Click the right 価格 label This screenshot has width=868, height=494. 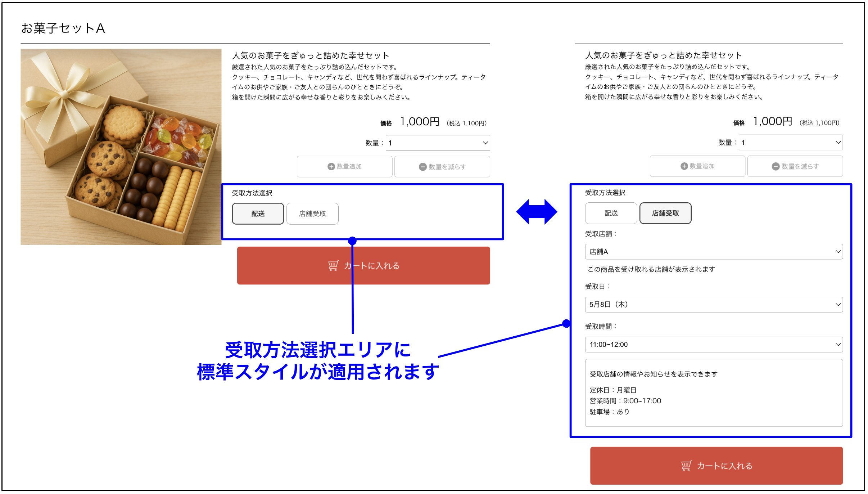(739, 123)
